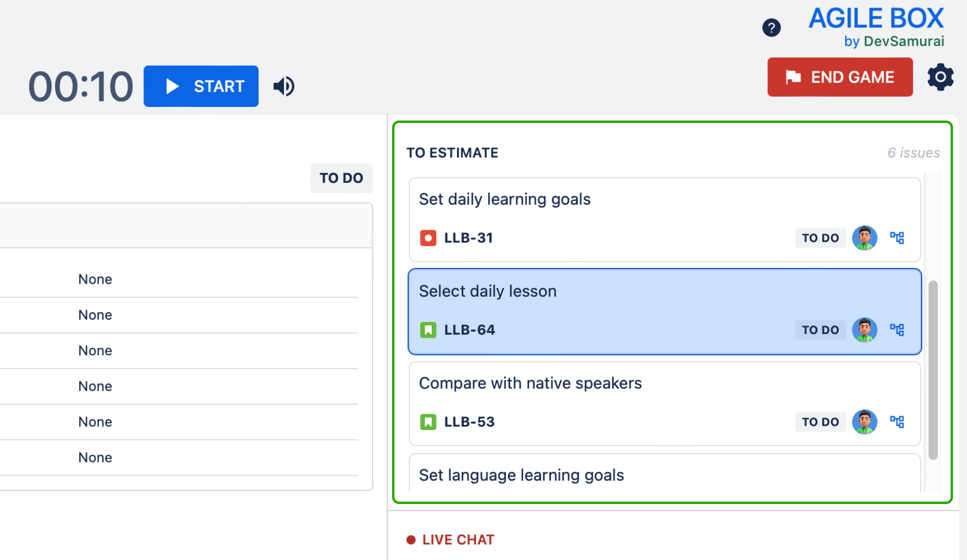
Task: Select the 'Set daily learning goals' issue card
Action: click(665, 220)
